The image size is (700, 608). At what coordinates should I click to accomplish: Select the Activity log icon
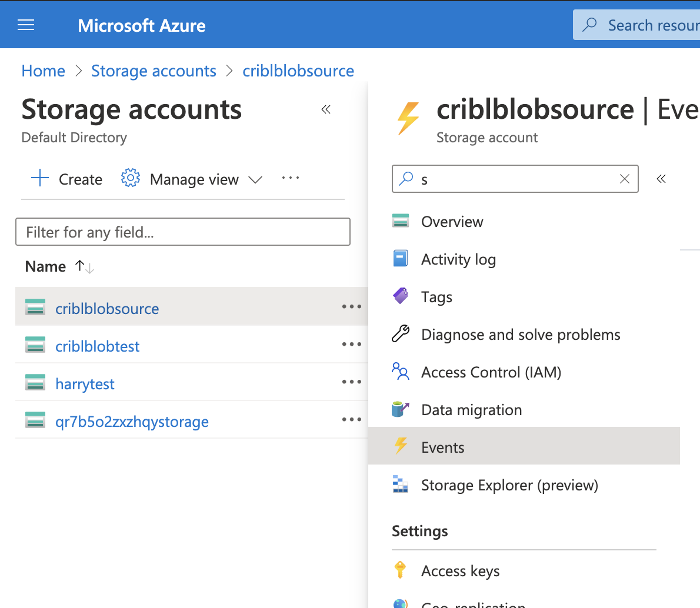coord(401,259)
